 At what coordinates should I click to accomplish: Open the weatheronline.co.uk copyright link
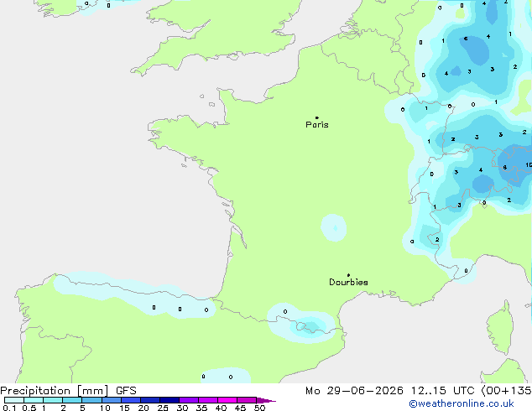click(x=462, y=403)
